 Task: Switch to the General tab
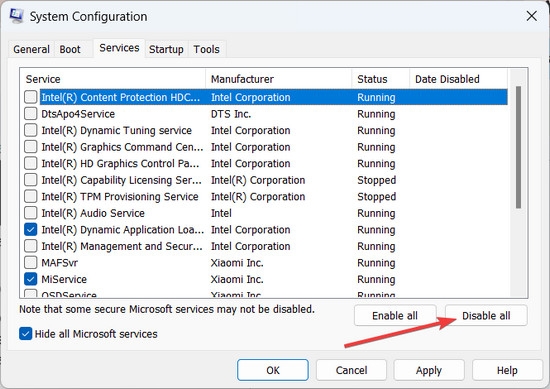pyautogui.click(x=31, y=49)
